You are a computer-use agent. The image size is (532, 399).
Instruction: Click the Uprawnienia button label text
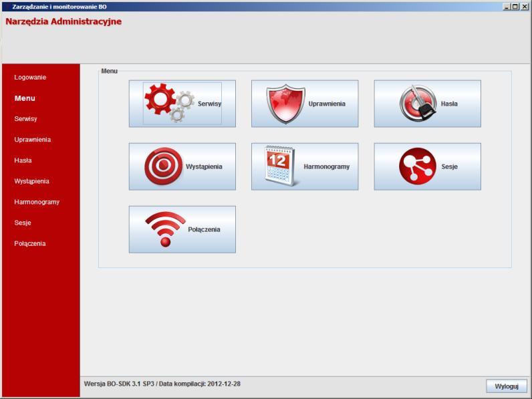pyautogui.click(x=327, y=104)
